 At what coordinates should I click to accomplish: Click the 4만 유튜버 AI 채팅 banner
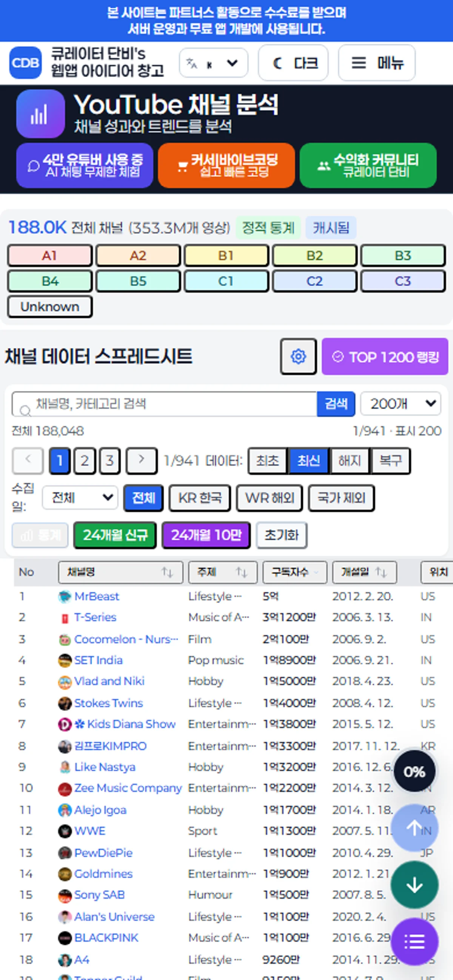(85, 165)
